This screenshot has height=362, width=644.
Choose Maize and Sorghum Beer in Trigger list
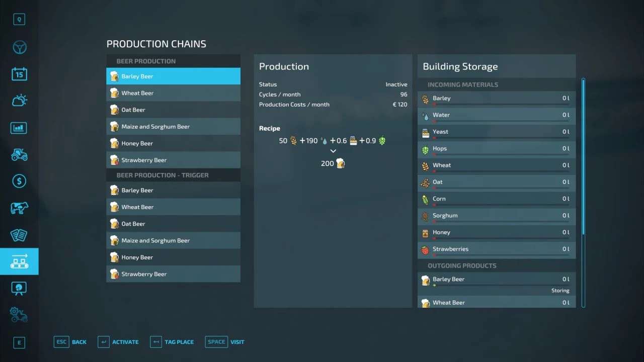[x=173, y=240]
